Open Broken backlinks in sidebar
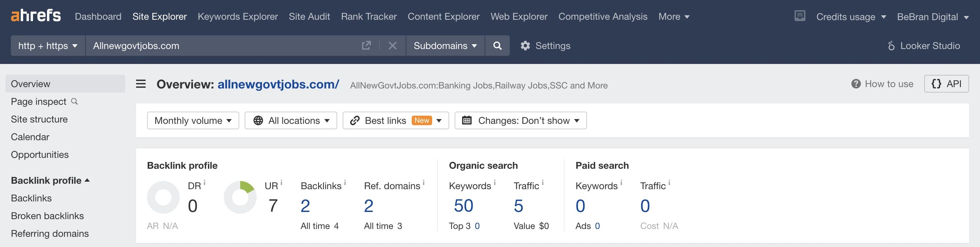This screenshot has width=980, height=247. [47, 216]
